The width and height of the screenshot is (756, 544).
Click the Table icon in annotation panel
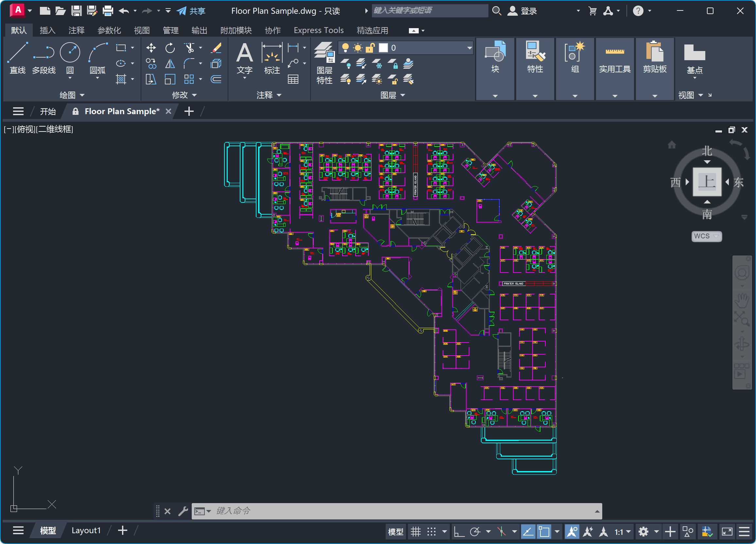(293, 79)
